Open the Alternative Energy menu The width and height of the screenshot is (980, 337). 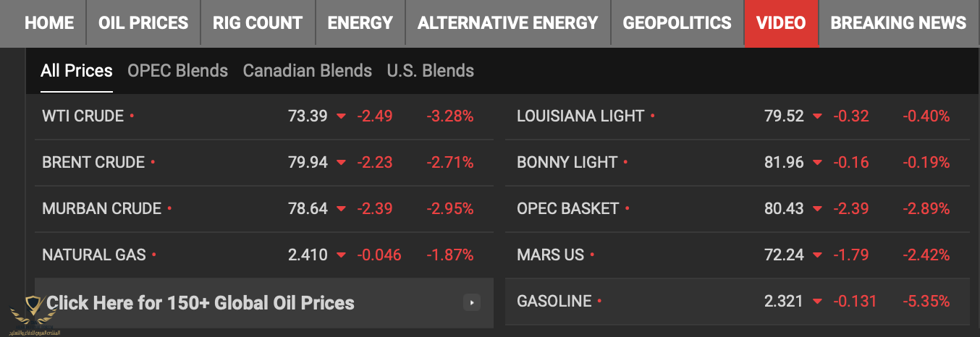(508, 23)
